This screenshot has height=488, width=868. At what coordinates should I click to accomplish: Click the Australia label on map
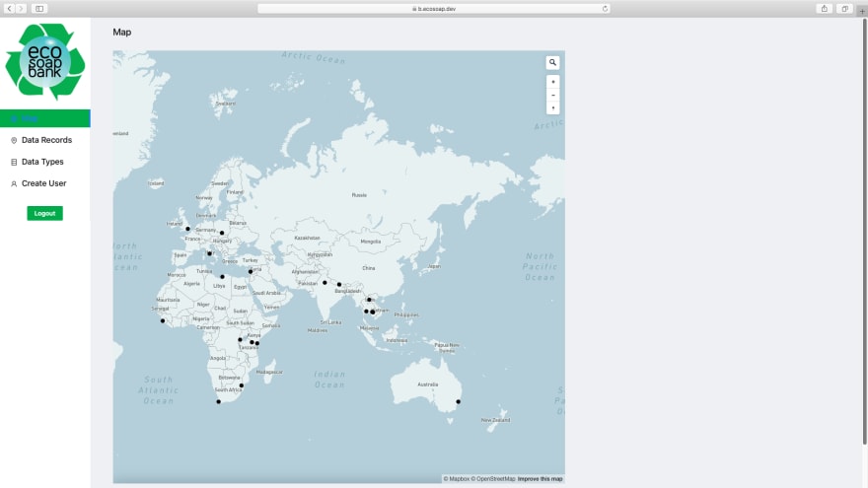428,383
